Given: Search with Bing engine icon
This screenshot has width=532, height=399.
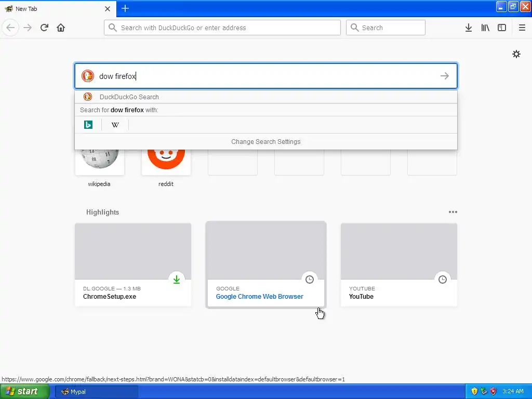Looking at the screenshot, I should (x=88, y=125).
